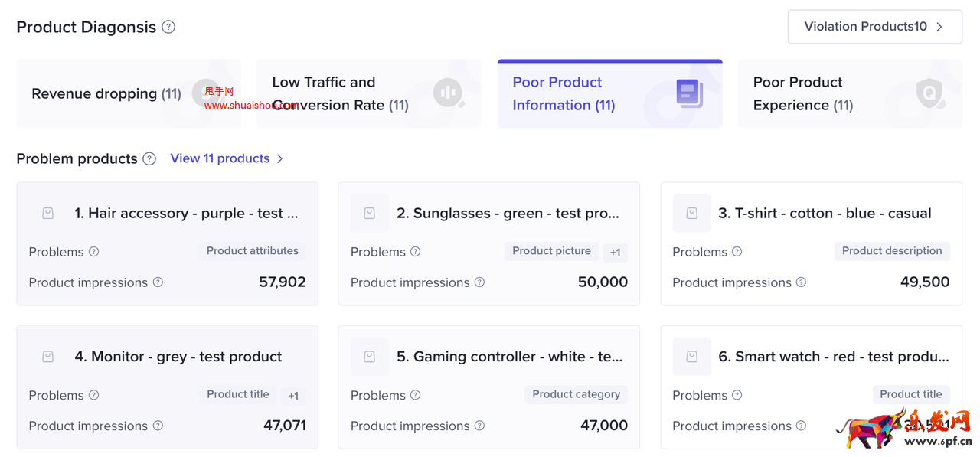Expand +1 problems tag on Sunglasses card
The image size is (980, 457).
(615, 252)
